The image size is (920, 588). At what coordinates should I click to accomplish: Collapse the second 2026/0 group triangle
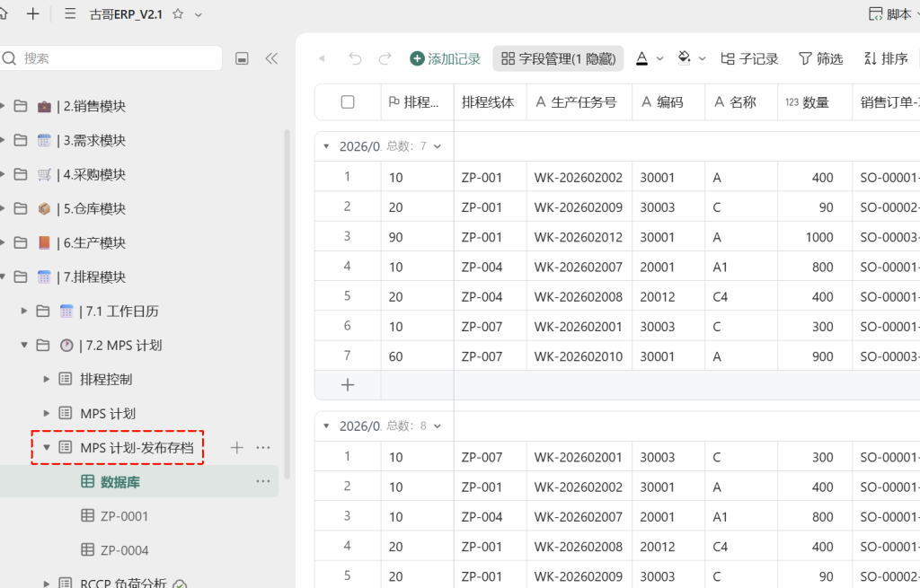coord(326,426)
